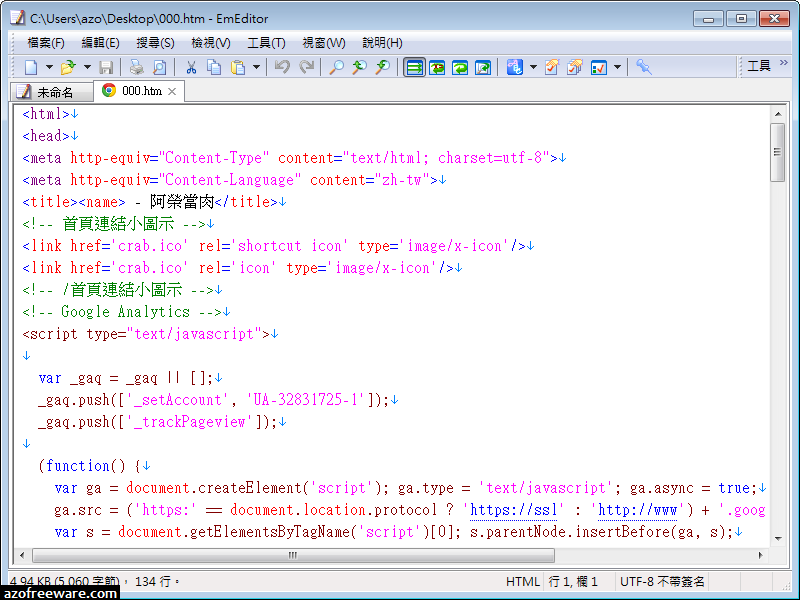Expand the configuration selector dropdown arrow

coord(534,67)
